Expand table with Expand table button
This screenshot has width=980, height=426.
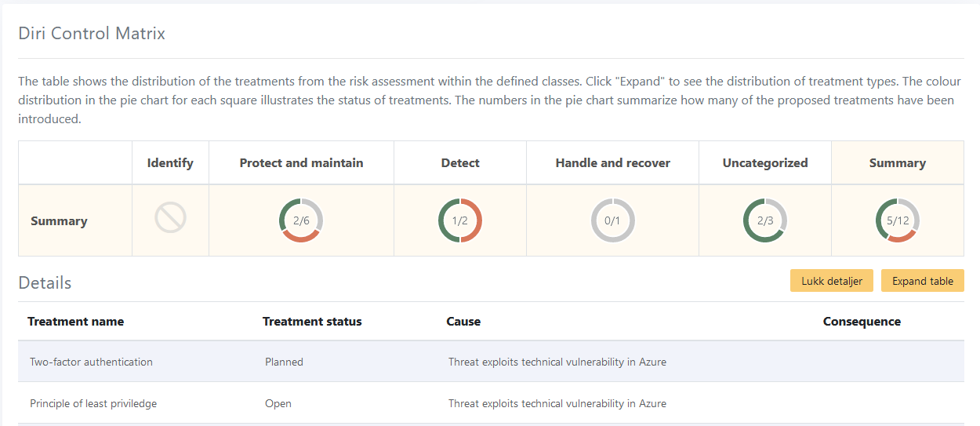[x=923, y=281]
